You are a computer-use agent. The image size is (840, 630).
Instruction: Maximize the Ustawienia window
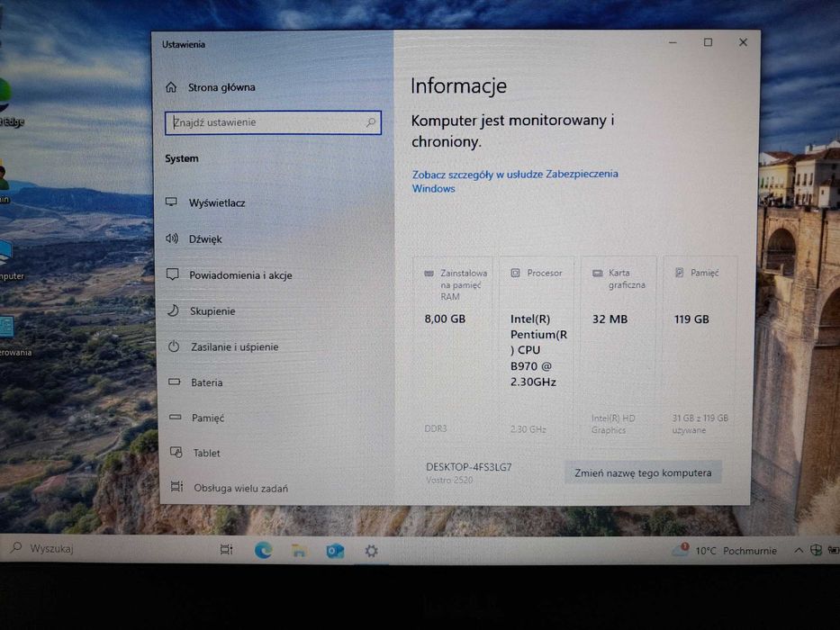[708, 42]
